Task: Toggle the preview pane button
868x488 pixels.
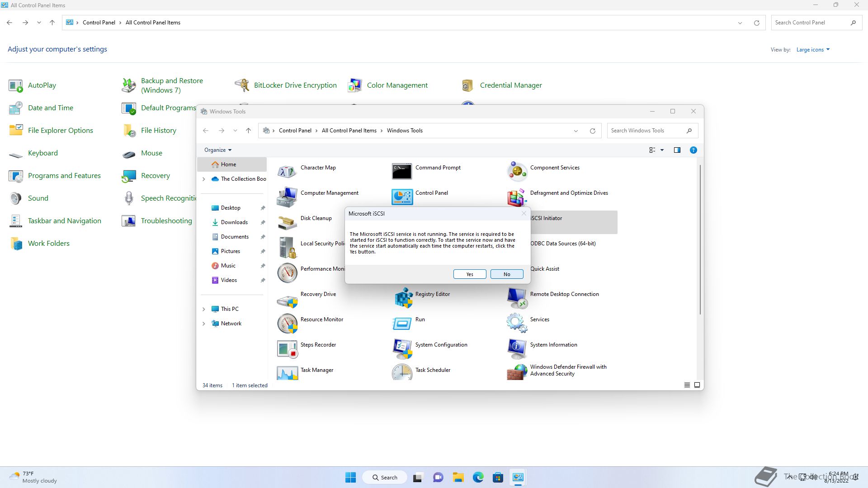Action: (677, 150)
